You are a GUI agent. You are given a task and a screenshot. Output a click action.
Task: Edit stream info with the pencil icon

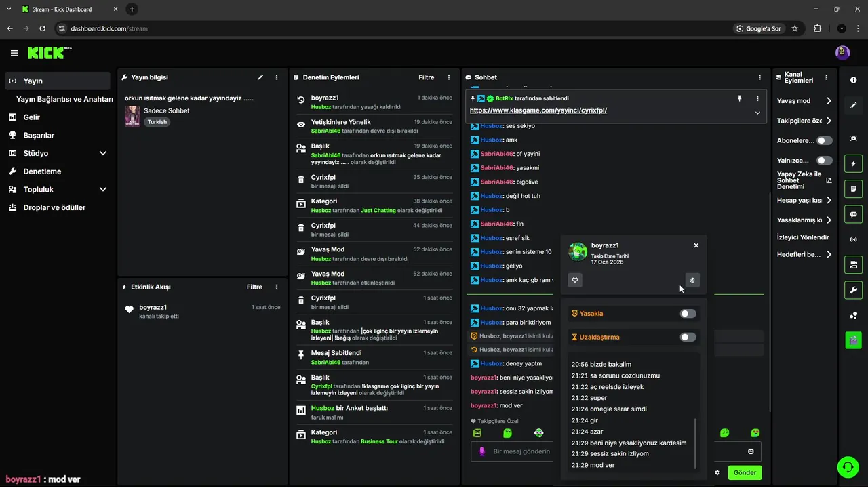click(x=260, y=77)
